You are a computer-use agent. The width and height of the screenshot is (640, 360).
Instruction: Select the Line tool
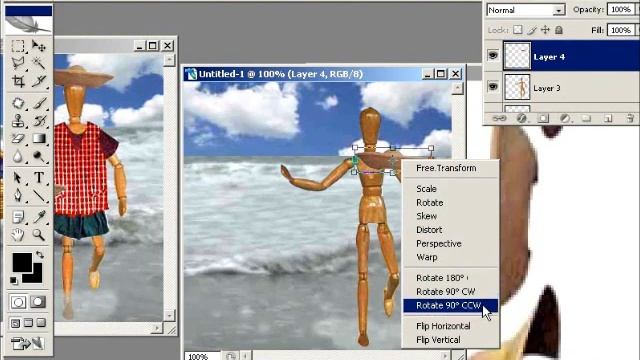pyautogui.click(x=39, y=196)
